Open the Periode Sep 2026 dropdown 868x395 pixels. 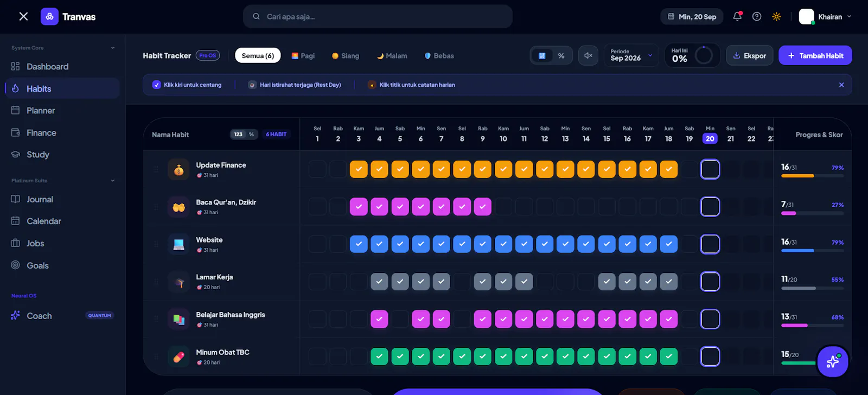pos(631,55)
